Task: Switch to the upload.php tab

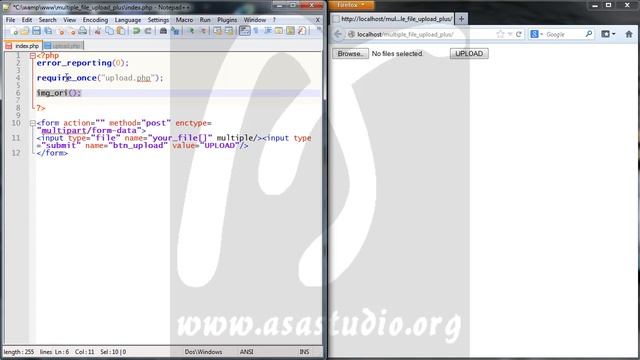Action: pyautogui.click(x=63, y=46)
